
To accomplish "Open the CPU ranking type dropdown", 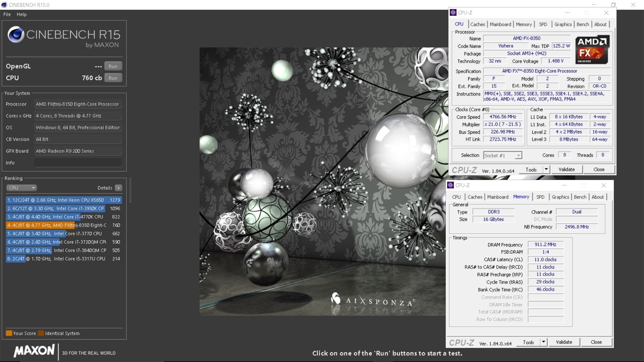I will coord(21,188).
